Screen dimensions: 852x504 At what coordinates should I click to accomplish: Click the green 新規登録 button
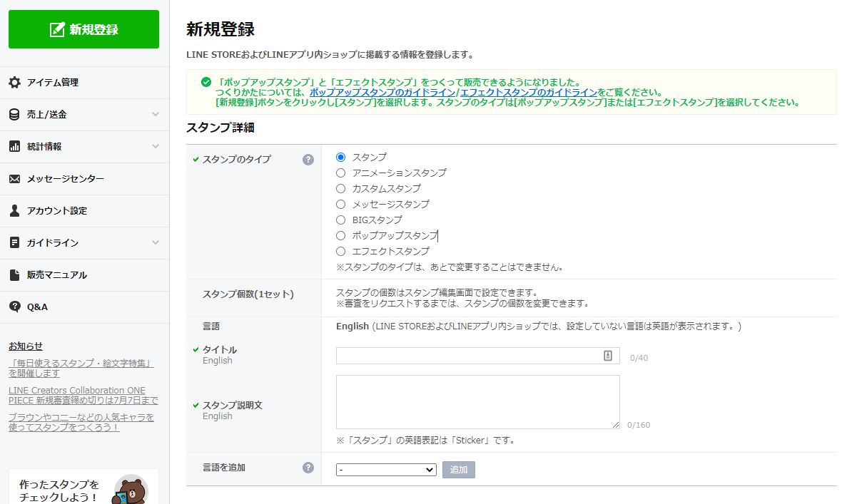(x=83, y=29)
